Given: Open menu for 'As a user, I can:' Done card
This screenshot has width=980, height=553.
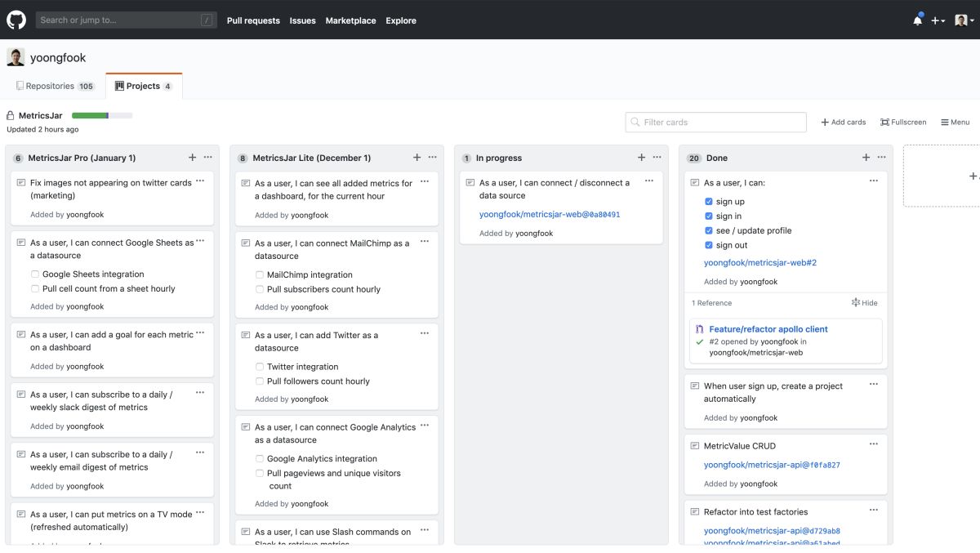Looking at the screenshot, I should coord(874,181).
